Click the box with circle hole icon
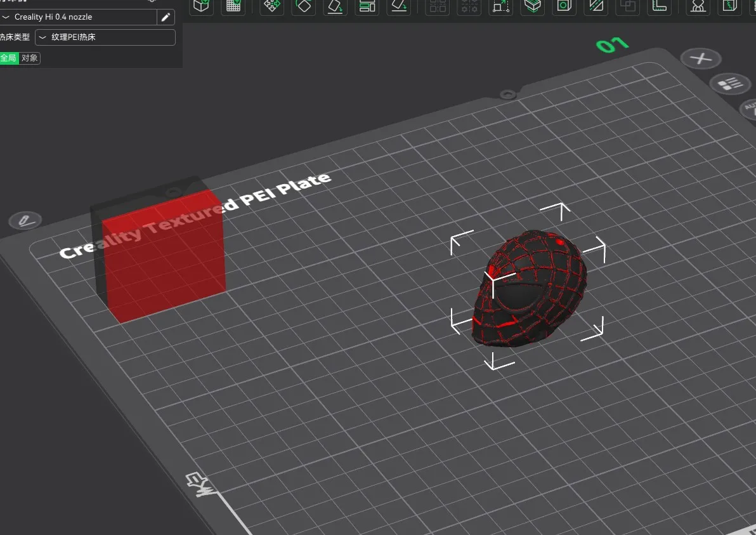 (564, 6)
